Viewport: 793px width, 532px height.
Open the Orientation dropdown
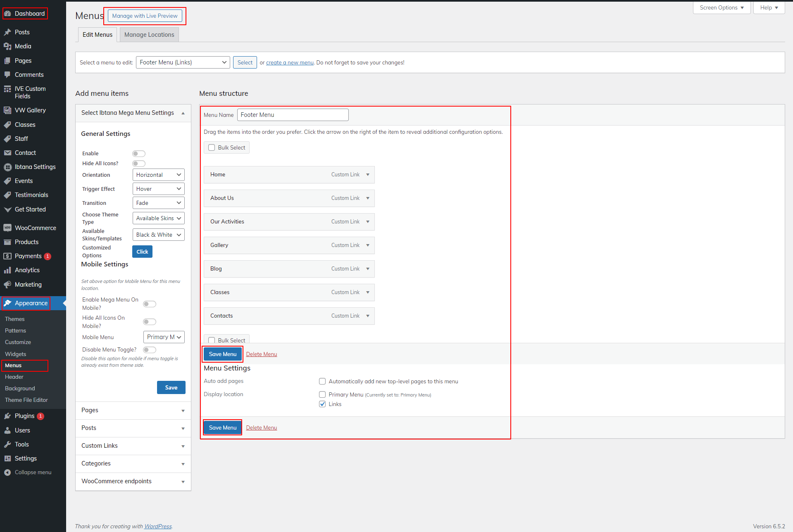tap(158, 175)
